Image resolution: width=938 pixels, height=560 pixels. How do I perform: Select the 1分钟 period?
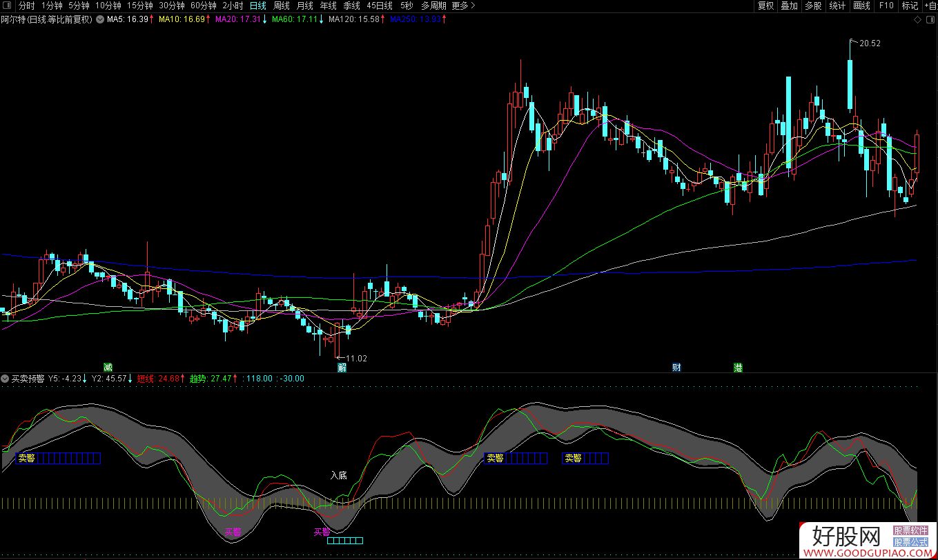pos(52,6)
